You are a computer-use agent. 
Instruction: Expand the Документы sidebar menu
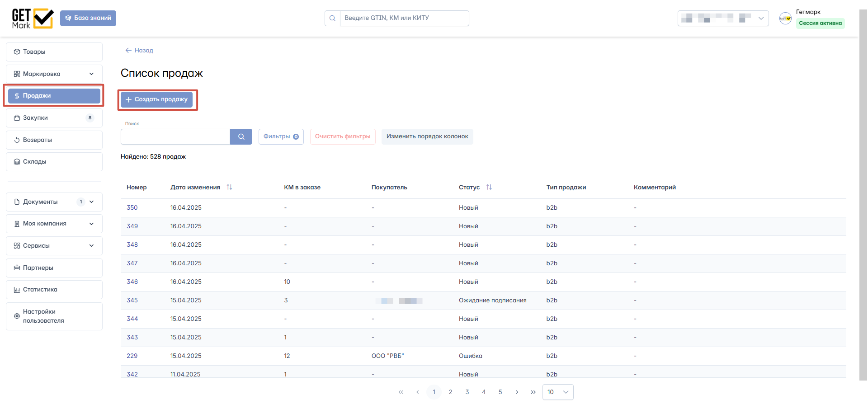pyautogui.click(x=54, y=202)
